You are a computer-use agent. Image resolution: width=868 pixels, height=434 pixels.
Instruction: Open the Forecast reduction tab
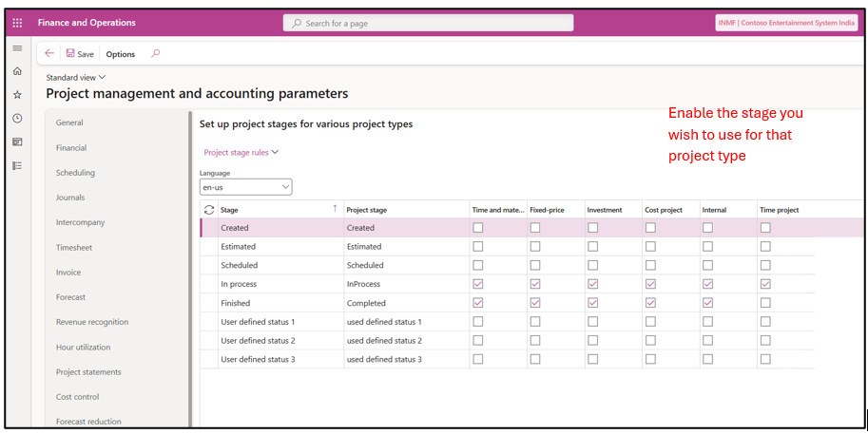click(88, 422)
